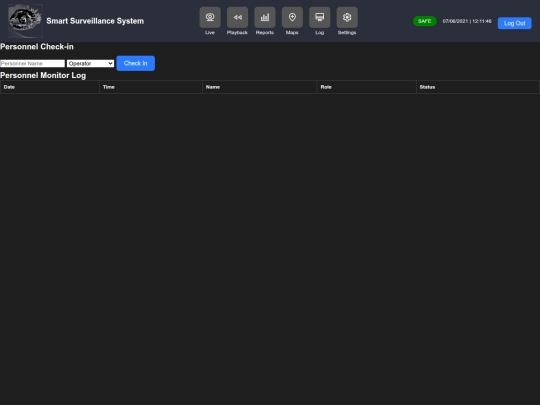
Task: Click the eye logo image
Action: 25,21
